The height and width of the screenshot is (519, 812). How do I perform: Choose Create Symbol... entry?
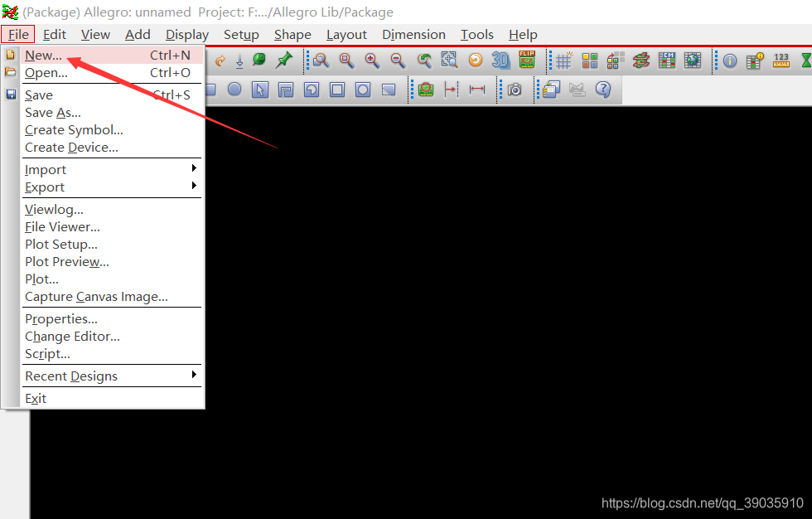pos(113,130)
